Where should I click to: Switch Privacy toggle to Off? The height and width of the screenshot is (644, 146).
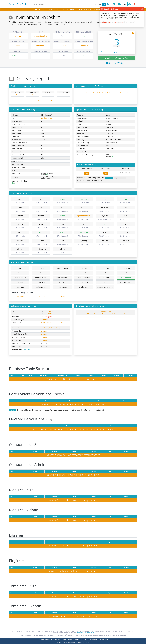104,5
